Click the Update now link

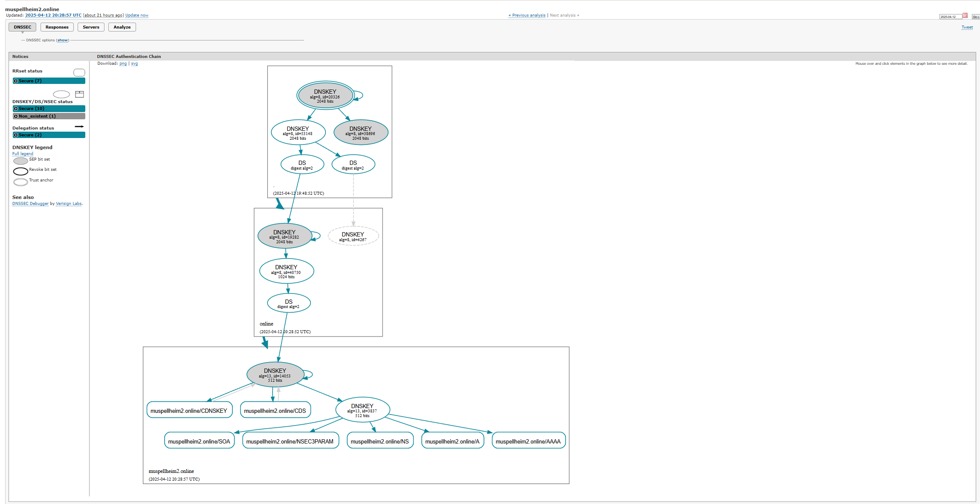click(137, 15)
